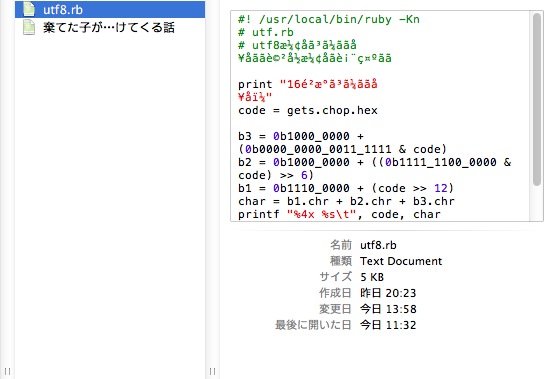Click the サイズ value 5 KB
This screenshot has height=379, width=552.
click(372, 277)
